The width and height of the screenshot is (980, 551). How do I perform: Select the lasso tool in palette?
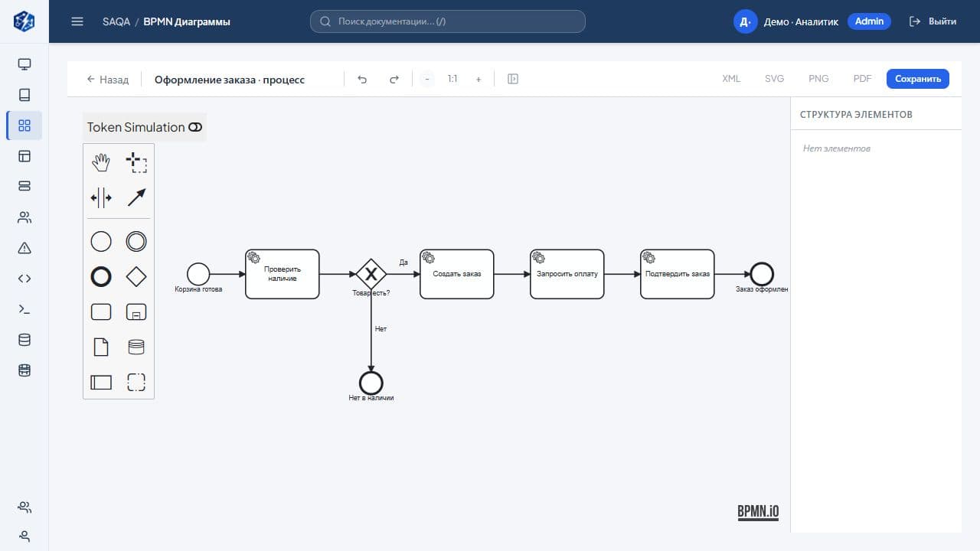click(x=136, y=162)
